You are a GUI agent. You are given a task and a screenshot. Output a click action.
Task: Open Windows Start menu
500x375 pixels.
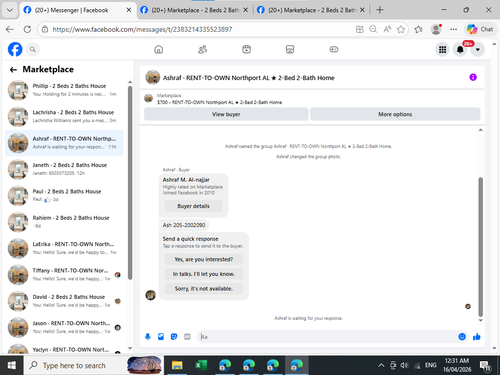pos(12,365)
